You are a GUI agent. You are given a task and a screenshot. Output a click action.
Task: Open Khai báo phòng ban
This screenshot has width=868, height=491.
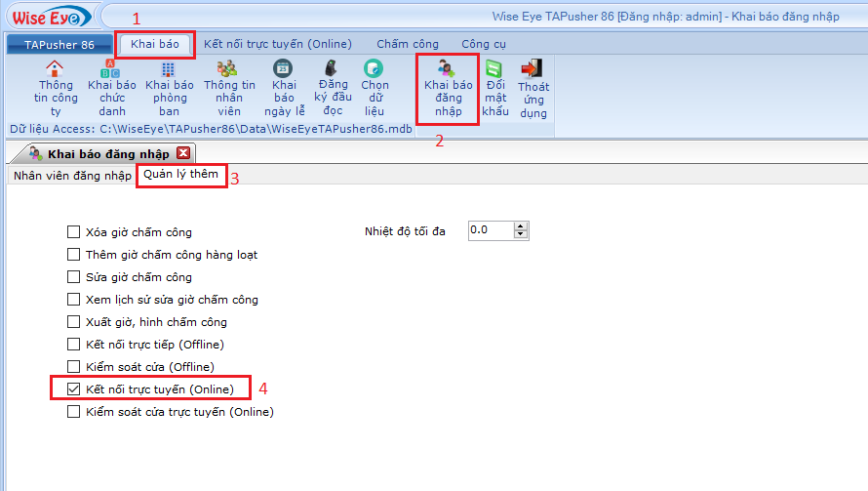point(169,68)
